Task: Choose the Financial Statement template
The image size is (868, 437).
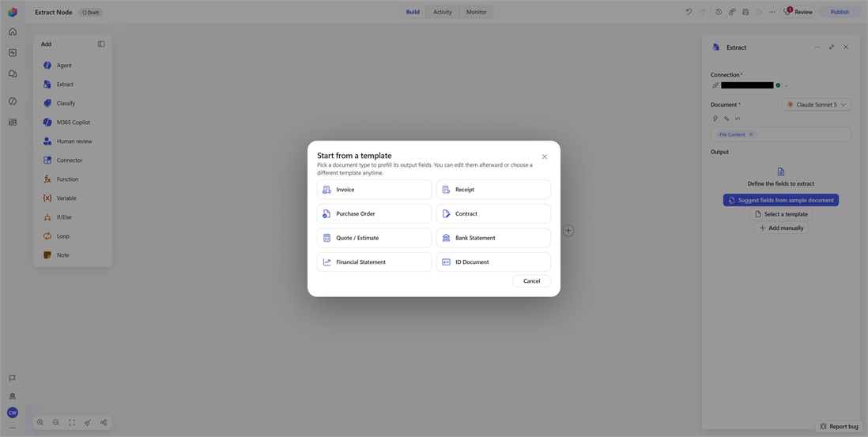Action: point(374,262)
